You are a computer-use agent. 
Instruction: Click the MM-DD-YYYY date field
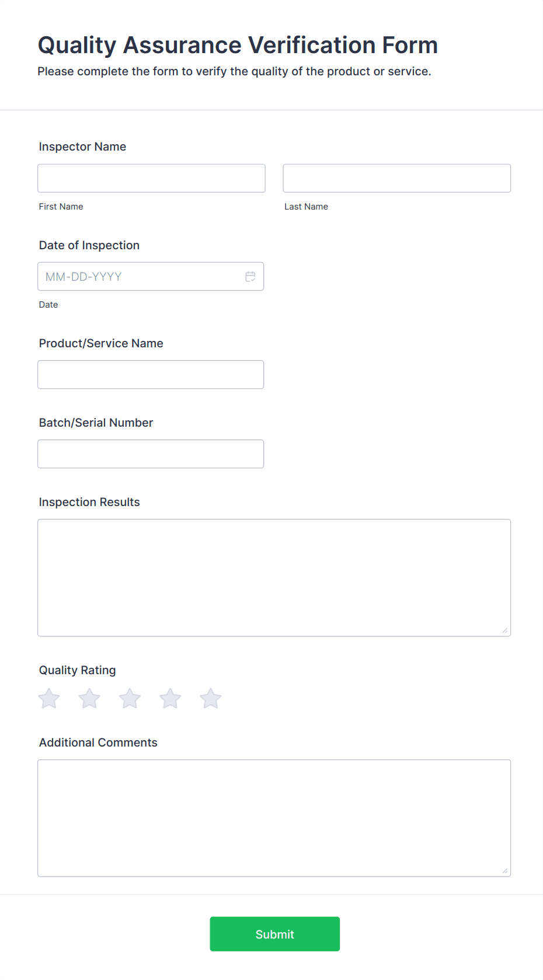pyautogui.click(x=151, y=277)
